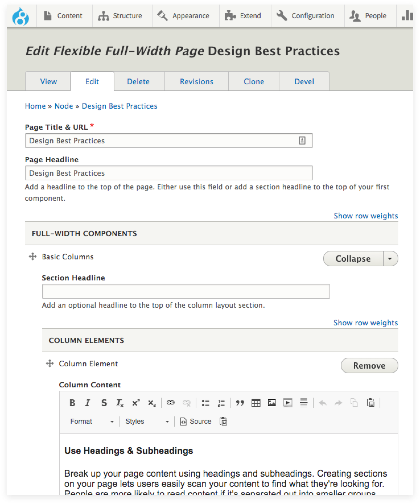The height and width of the screenshot is (504, 420).
Task: Toggle italic formatting in the editor
Action: point(88,403)
